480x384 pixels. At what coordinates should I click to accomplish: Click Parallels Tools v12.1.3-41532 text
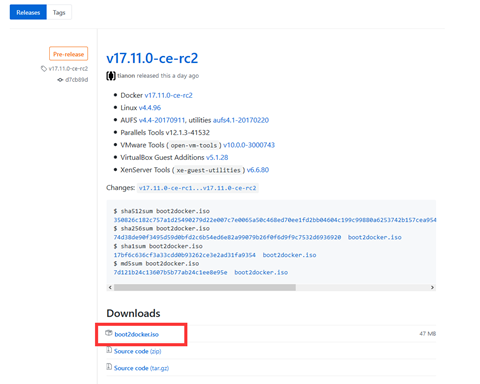point(165,133)
